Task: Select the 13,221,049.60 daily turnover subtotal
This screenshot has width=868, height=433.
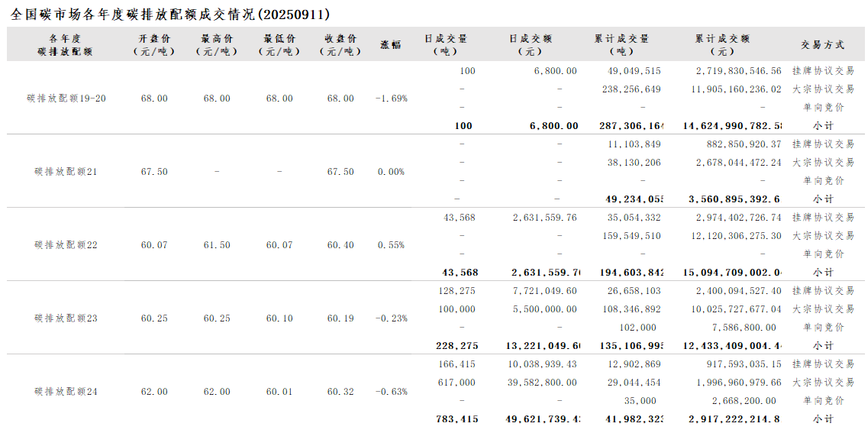Action: click(x=542, y=346)
